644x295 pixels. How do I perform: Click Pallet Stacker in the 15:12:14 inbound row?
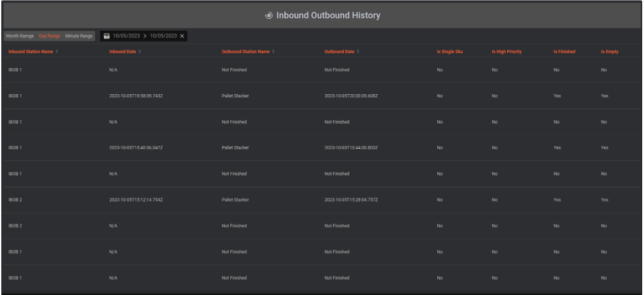235,200
